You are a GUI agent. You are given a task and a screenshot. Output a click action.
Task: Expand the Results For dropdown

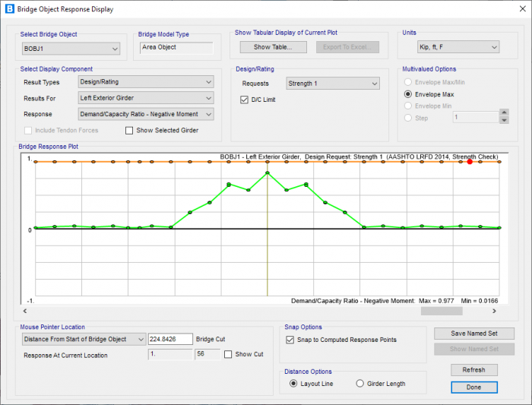(146, 98)
